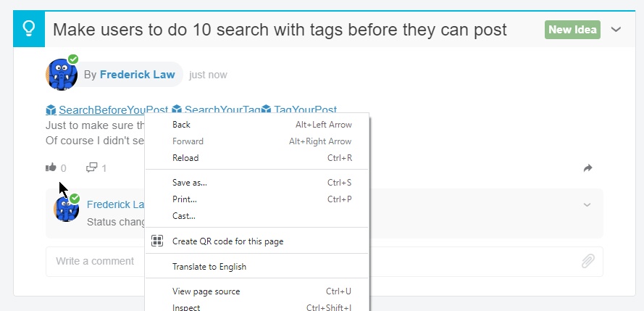The image size is (644, 311).
Task: Expand the idea header chevron menu
Action: (616, 30)
